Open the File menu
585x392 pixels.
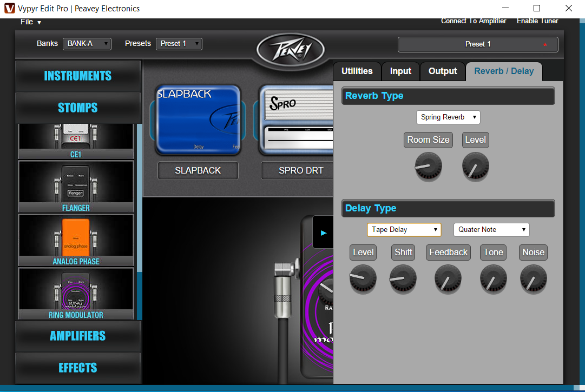30,22
